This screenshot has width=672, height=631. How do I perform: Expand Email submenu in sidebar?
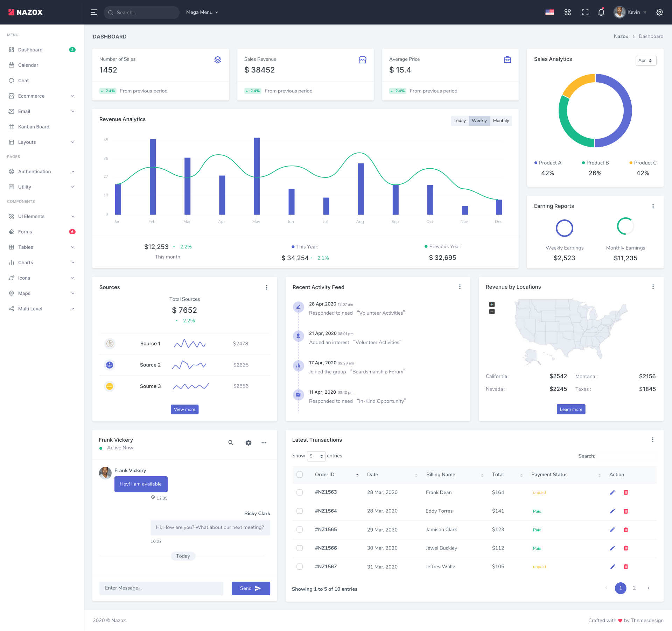[42, 111]
